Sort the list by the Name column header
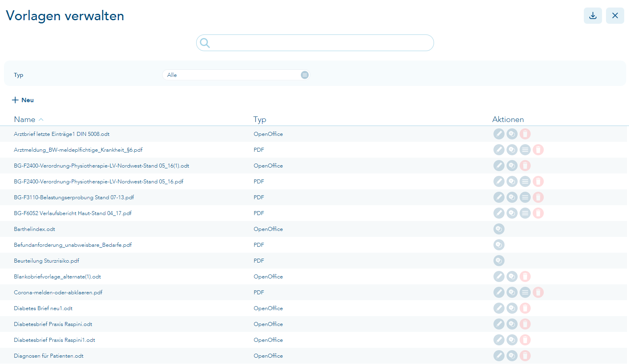Viewport: 629px width, 364px height. [25, 119]
